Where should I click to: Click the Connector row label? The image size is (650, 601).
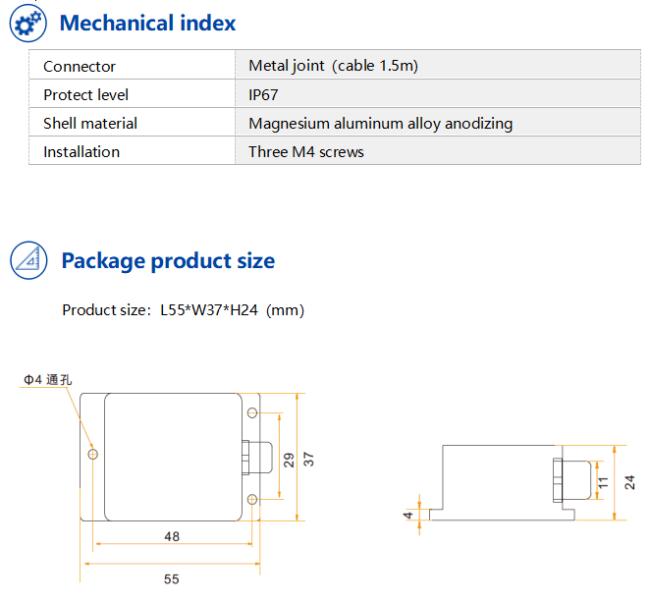coord(79,66)
